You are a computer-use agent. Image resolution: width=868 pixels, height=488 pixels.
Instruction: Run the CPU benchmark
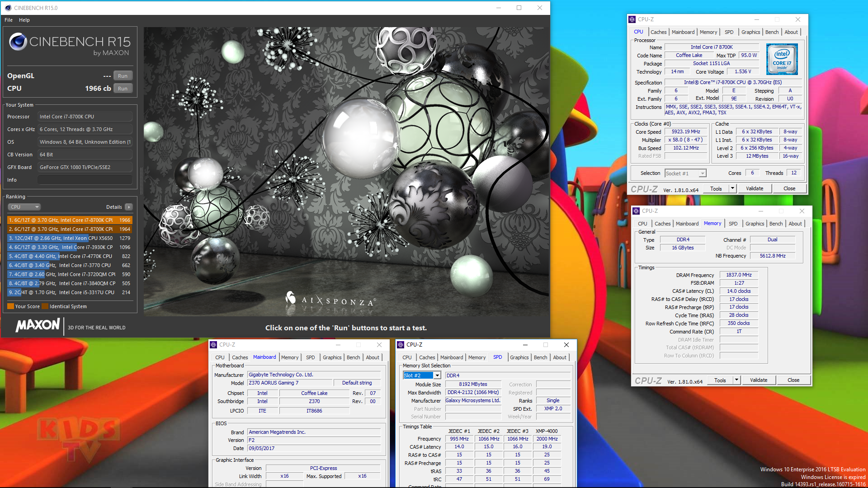123,89
